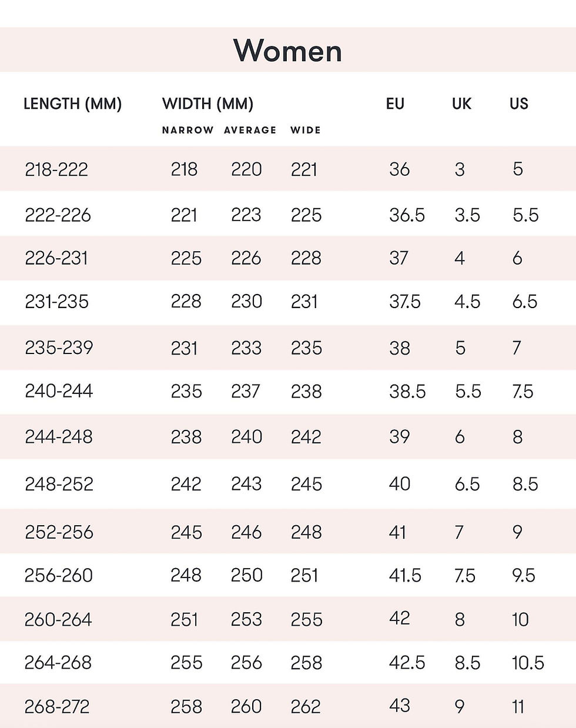Viewport: 576px width, 728px height.
Task: Click EU size 36.5
Action: (x=407, y=215)
